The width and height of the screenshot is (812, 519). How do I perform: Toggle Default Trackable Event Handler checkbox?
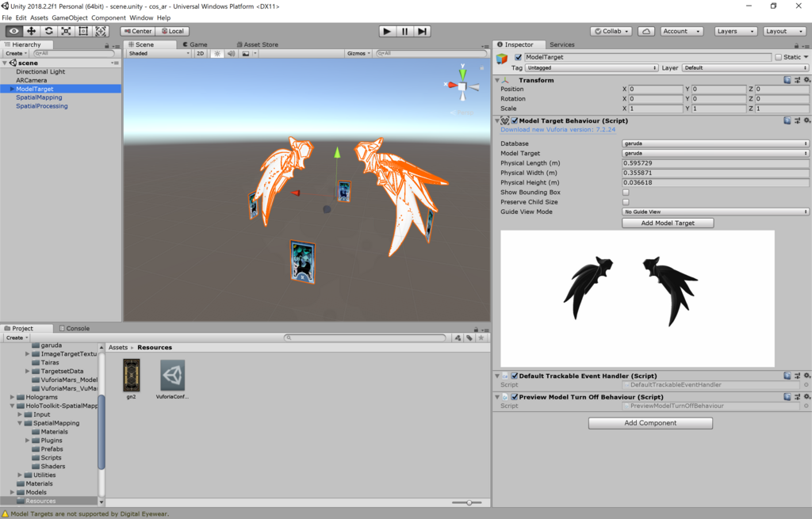click(515, 376)
